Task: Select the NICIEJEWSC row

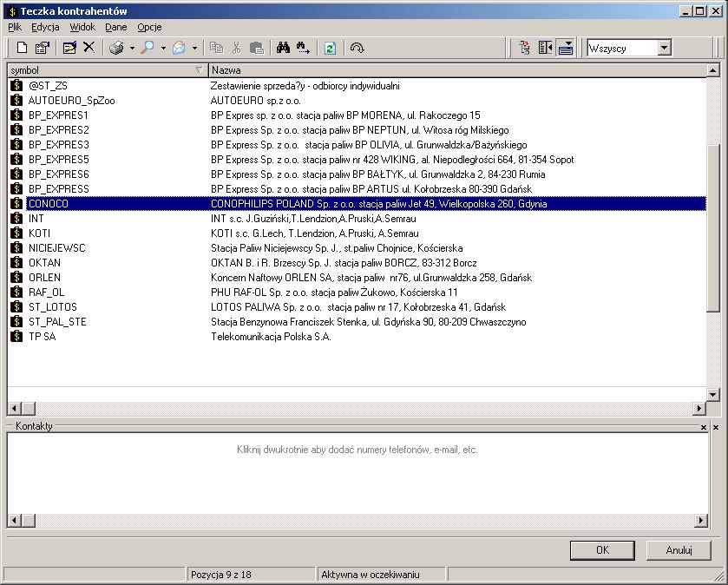Action: pyautogui.click(x=357, y=248)
